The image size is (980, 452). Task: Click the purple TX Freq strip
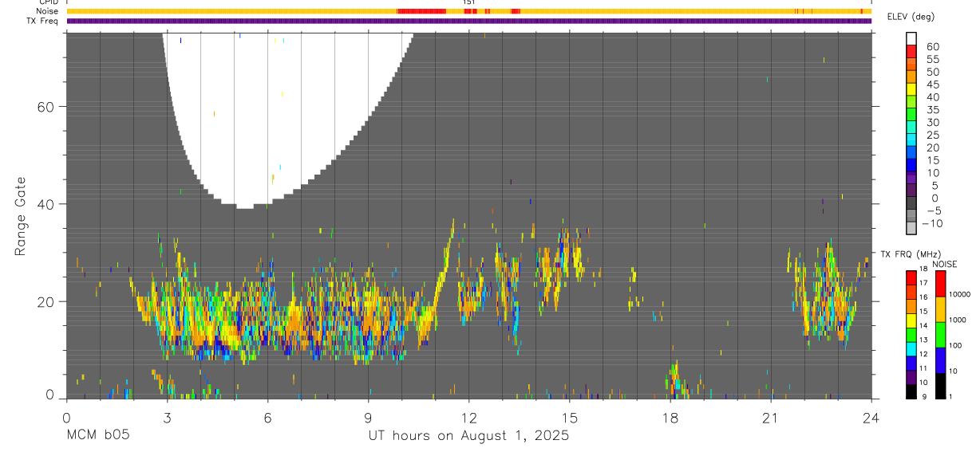click(x=468, y=21)
